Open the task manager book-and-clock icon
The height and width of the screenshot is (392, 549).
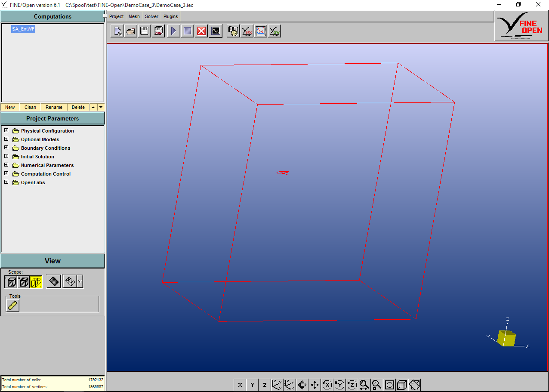(233, 31)
